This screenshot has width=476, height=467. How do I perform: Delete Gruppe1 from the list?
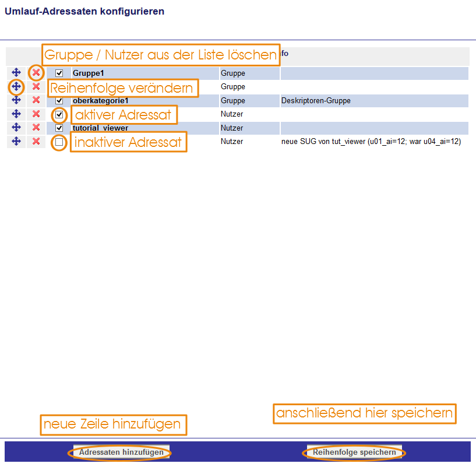click(x=36, y=73)
